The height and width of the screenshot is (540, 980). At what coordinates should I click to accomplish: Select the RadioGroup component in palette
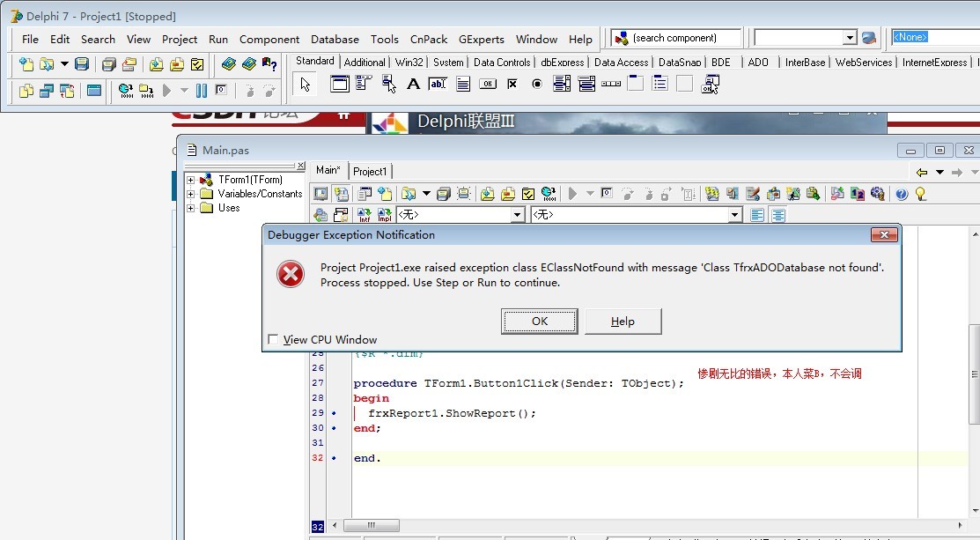pyautogui.click(x=660, y=84)
